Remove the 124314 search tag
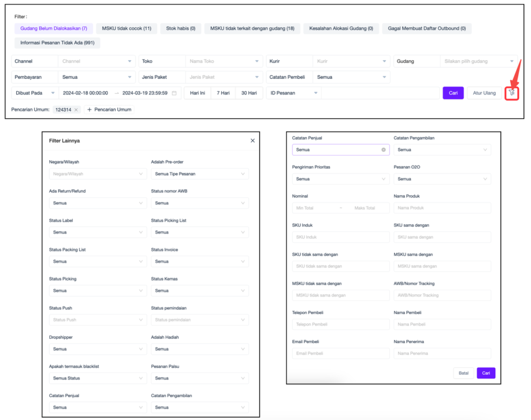531x420 pixels. [x=76, y=110]
